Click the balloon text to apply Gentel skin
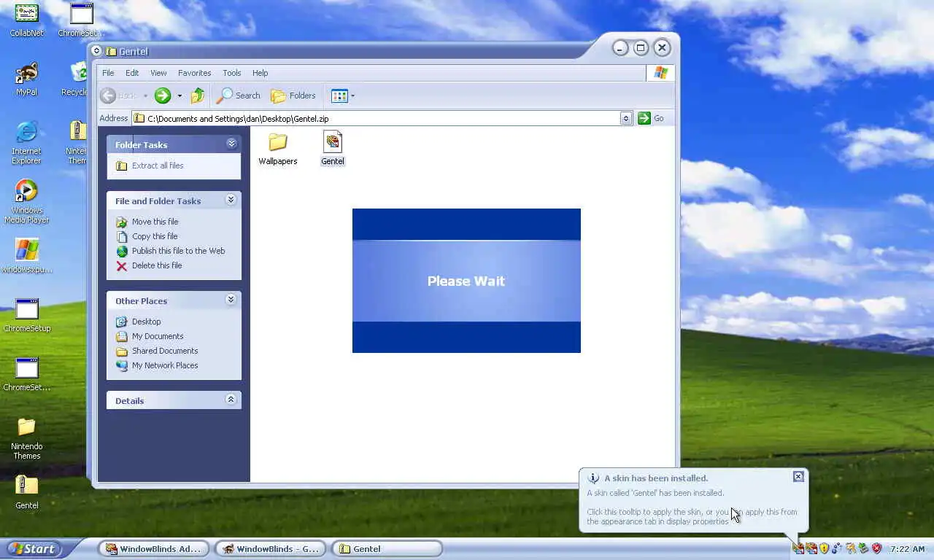Image resolution: width=934 pixels, height=560 pixels. (692, 516)
